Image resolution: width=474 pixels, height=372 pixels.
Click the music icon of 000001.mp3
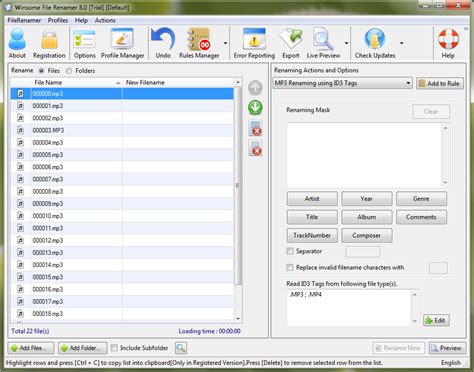pyautogui.click(x=20, y=106)
